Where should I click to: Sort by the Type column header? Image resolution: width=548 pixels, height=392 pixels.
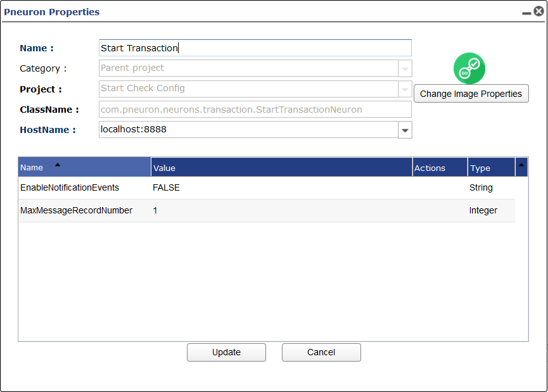[x=492, y=167]
